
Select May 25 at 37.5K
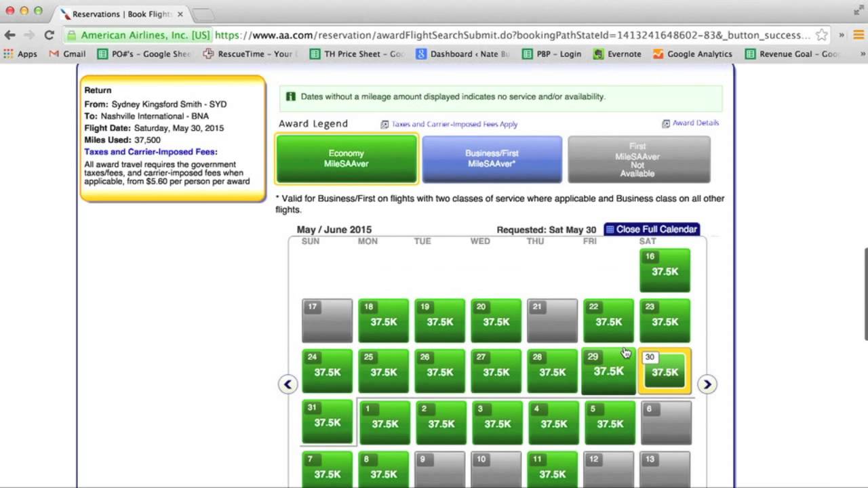[383, 371]
